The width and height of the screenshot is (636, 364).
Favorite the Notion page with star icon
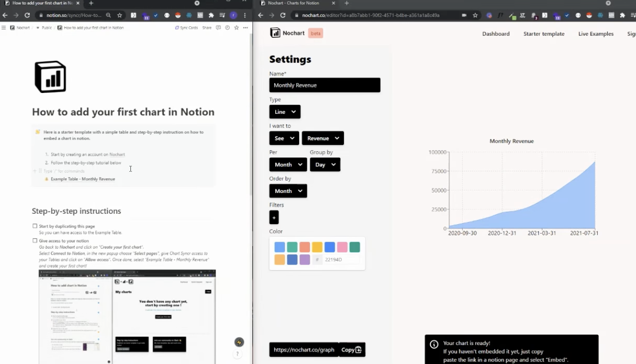click(x=236, y=28)
